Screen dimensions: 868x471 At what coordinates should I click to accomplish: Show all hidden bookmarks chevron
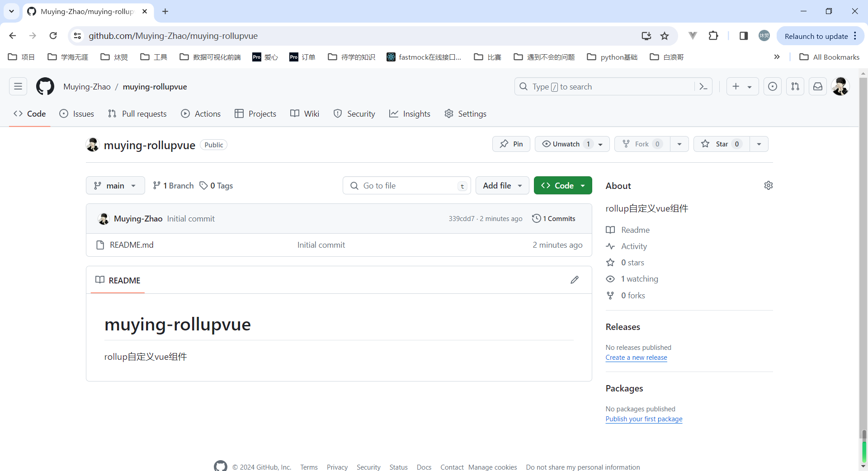[x=777, y=57]
